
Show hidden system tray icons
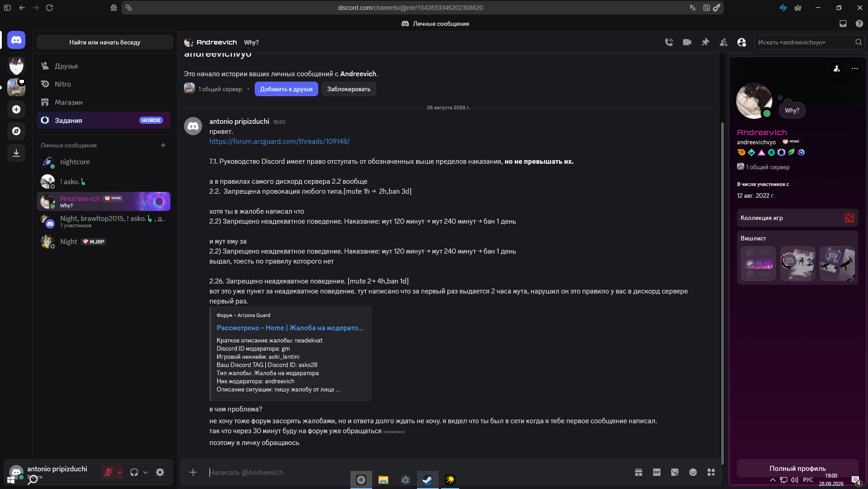[x=772, y=479]
